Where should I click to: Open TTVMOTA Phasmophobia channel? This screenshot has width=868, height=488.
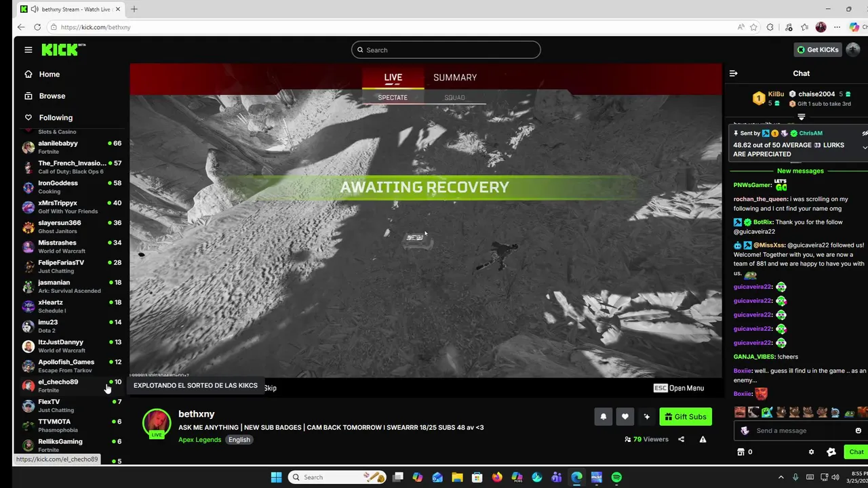click(x=71, y=426)
